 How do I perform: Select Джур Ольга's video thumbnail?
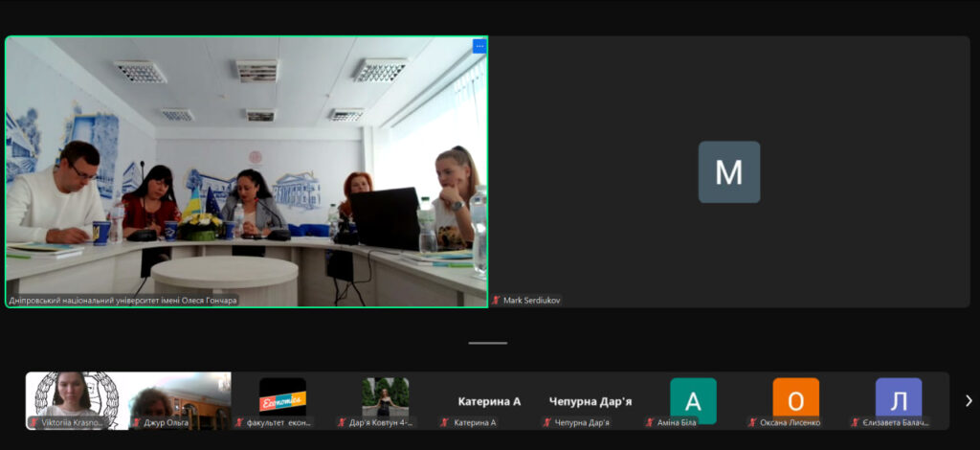click(180, 394)
